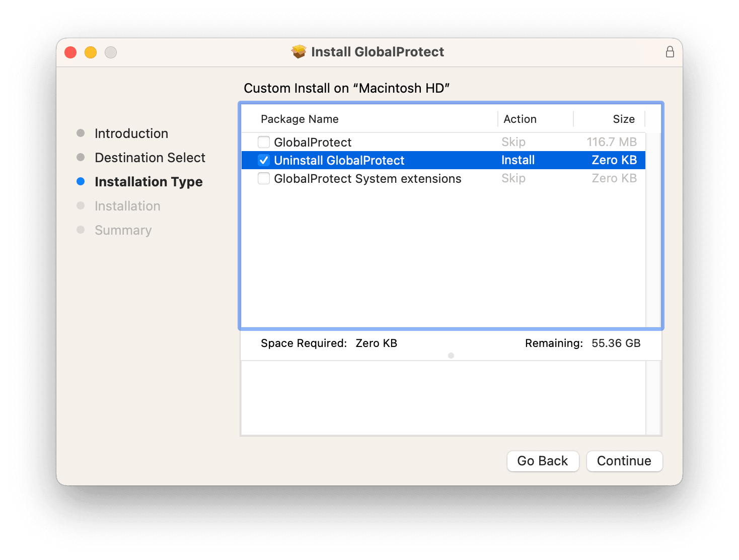Select the GlobalProtect System extensions row

click(x=367, y=178)
